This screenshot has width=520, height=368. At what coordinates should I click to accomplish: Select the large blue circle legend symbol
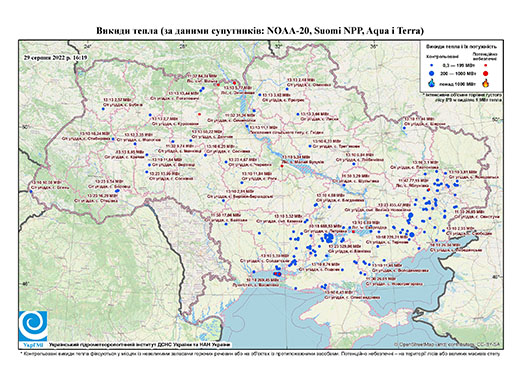(432, 73)
